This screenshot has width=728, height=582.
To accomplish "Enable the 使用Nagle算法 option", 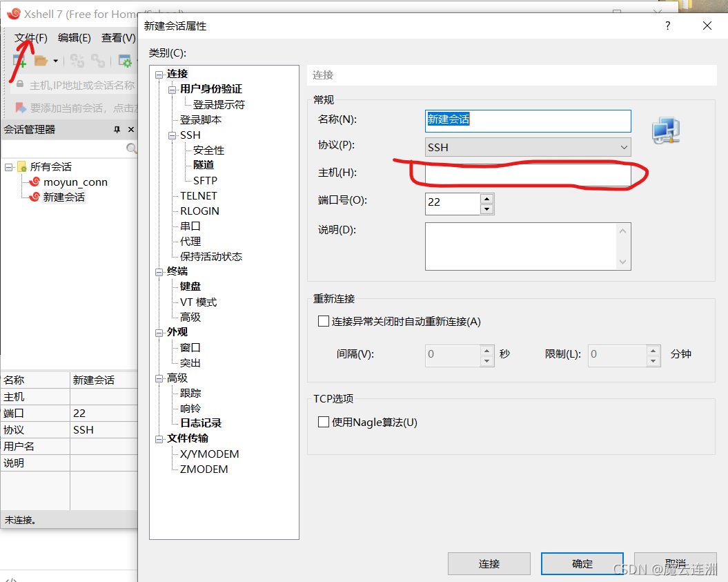I will point(323,422).
